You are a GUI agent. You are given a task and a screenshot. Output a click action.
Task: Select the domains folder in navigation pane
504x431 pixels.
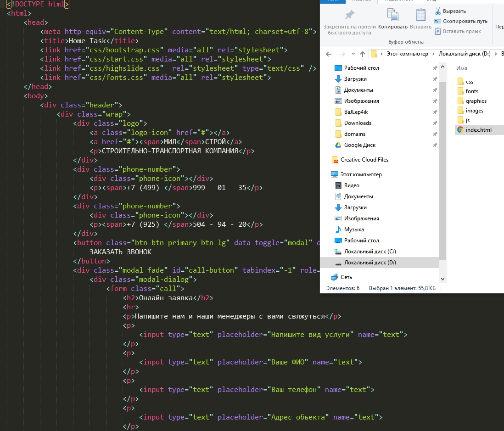pyautogui.click(x=354, y=134)
